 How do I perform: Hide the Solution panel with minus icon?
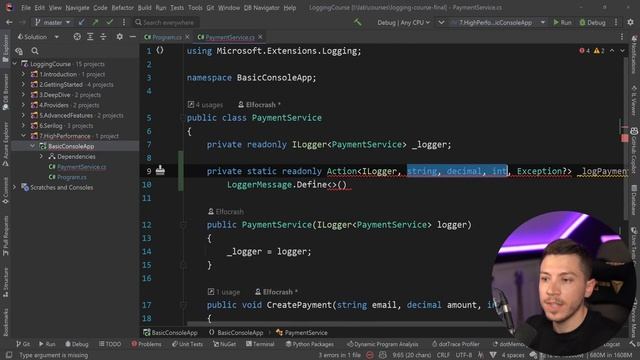[132, 37]
